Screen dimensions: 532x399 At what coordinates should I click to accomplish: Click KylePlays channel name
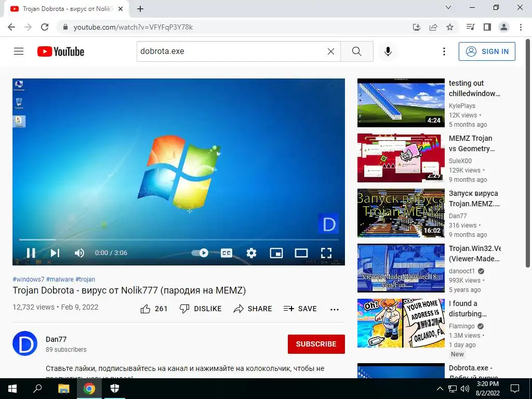pos(462,106)
